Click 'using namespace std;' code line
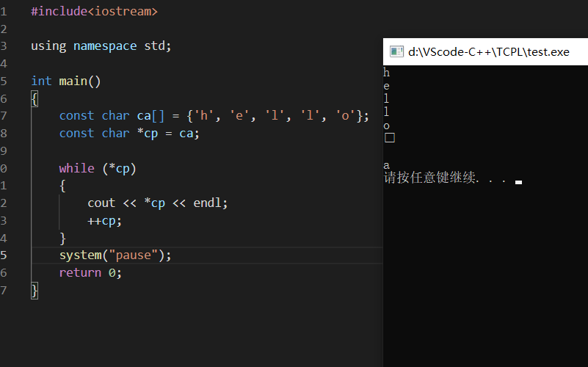588x367 pixels. pos(101,46)
